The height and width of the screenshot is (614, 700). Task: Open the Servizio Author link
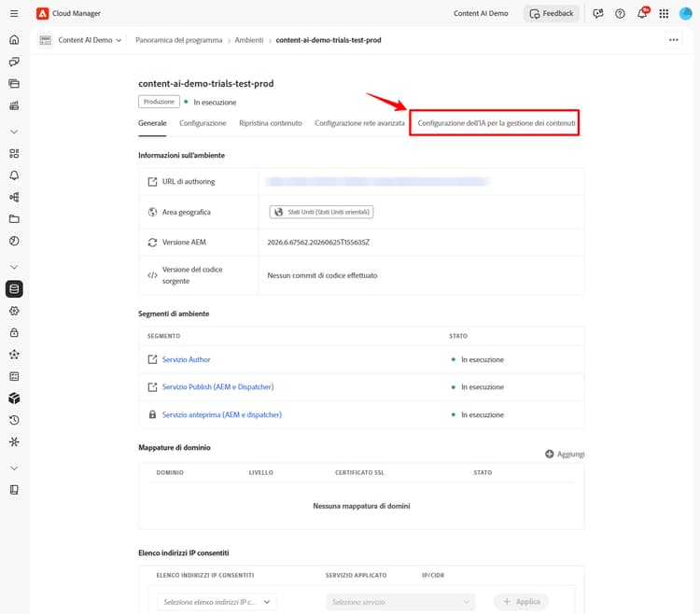click(x=186, y=359)
